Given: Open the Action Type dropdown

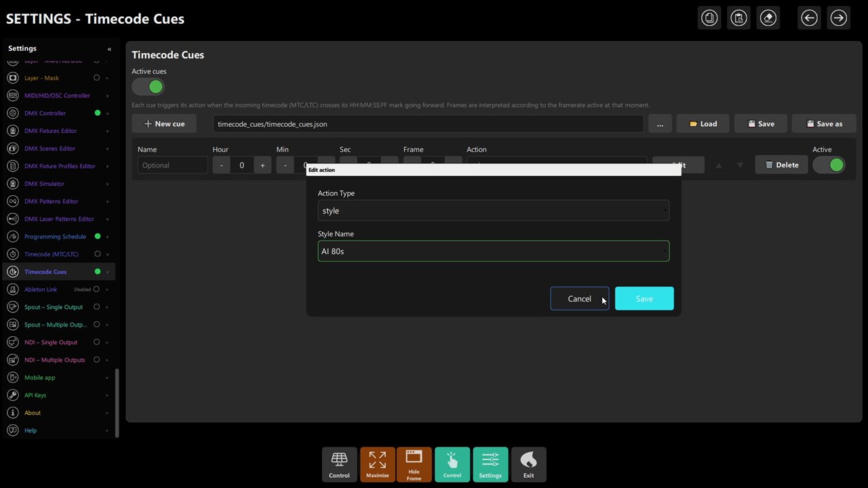Looking at the screenshot, I should (494, 211).
